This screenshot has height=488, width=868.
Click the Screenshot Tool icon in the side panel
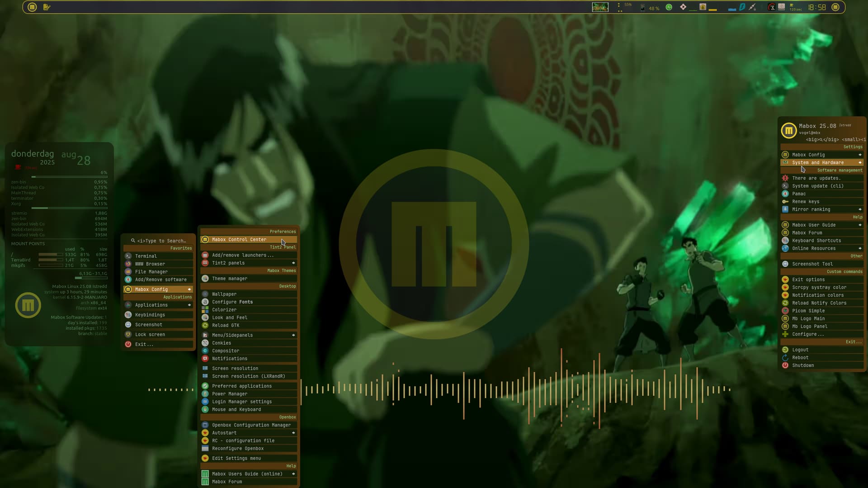(785, 264)
